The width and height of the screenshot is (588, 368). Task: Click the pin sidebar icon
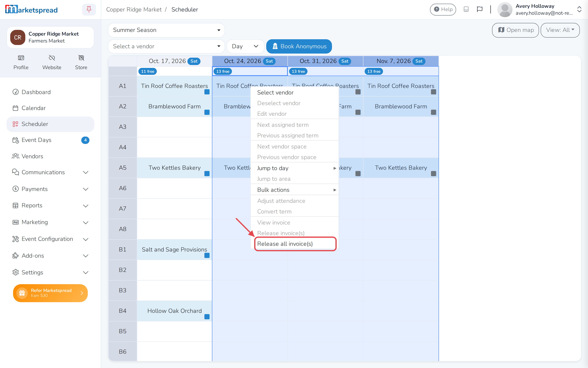coord(89,9)
